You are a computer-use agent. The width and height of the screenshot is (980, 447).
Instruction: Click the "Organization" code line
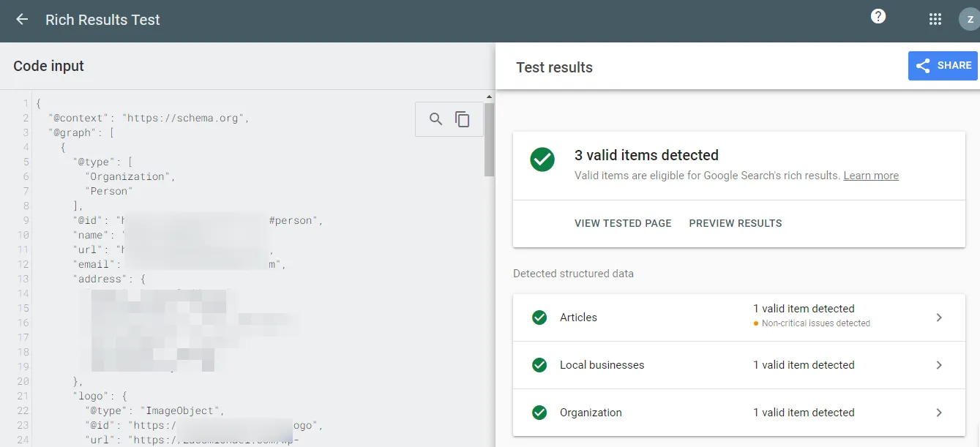(130, 176)
